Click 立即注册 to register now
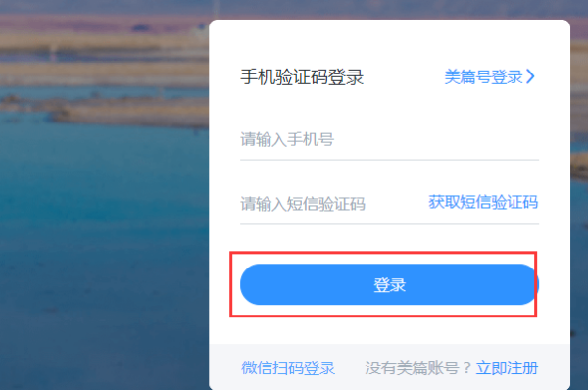The width and height of the screenshot is (588, 390). point(507,367)
